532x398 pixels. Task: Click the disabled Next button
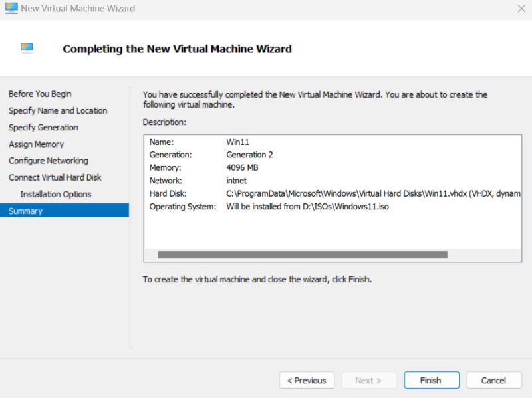pos(369,380)
